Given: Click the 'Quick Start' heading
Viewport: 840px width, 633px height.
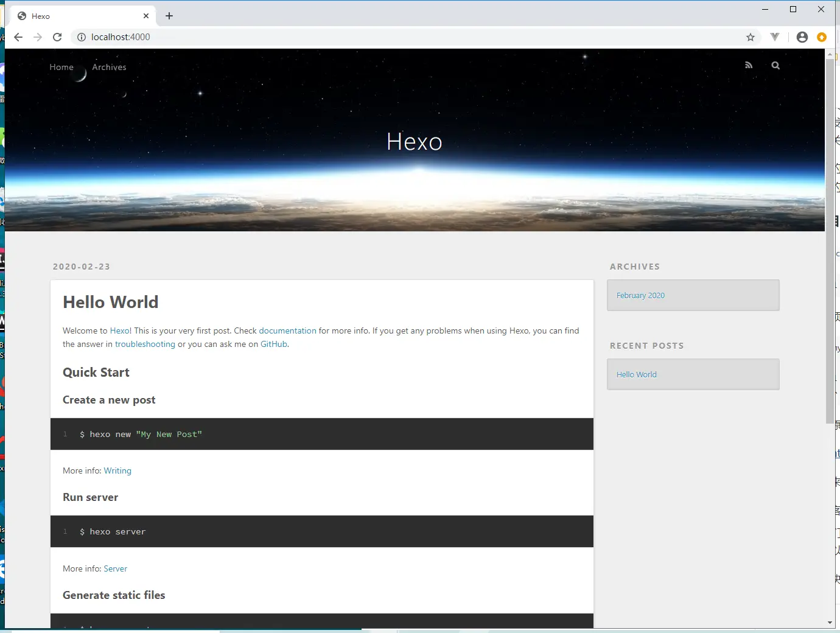Looking at the screenshot, I should click(x=96, y=372).
